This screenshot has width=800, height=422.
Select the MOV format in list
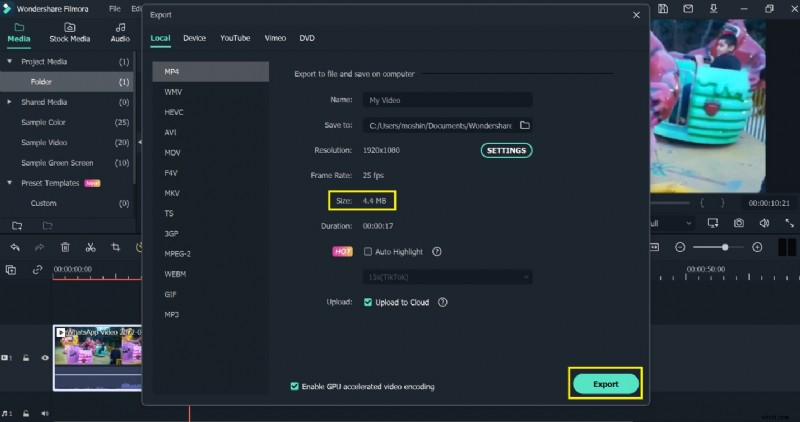(172, 152)
